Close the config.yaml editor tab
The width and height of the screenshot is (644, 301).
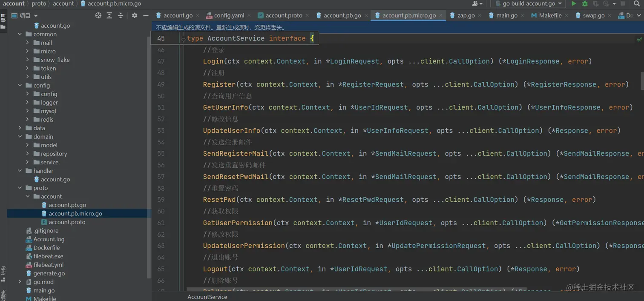[250, 16]
